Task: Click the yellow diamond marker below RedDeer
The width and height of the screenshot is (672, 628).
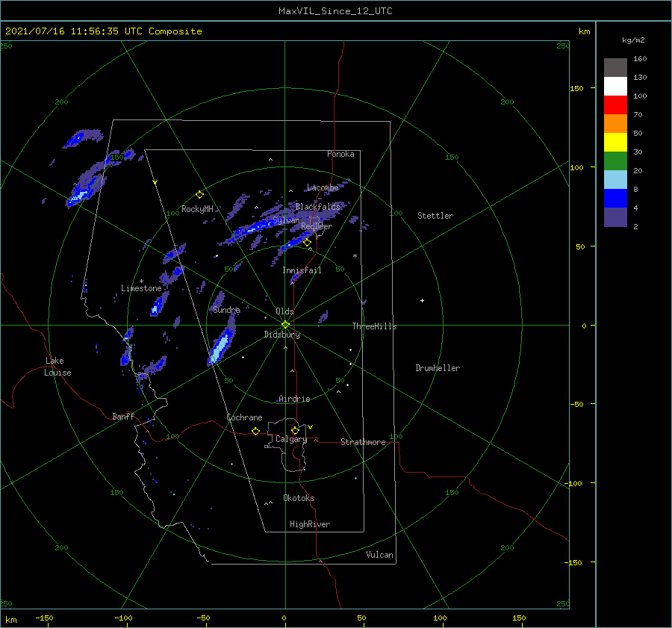Action: (307, 243)
